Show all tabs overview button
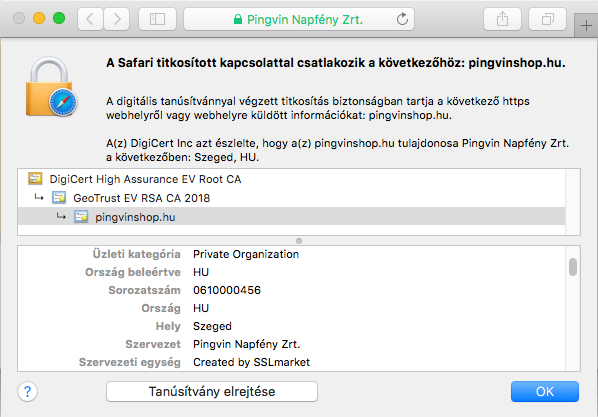Viewport: 598px width, 417px height. coord(548,19)
